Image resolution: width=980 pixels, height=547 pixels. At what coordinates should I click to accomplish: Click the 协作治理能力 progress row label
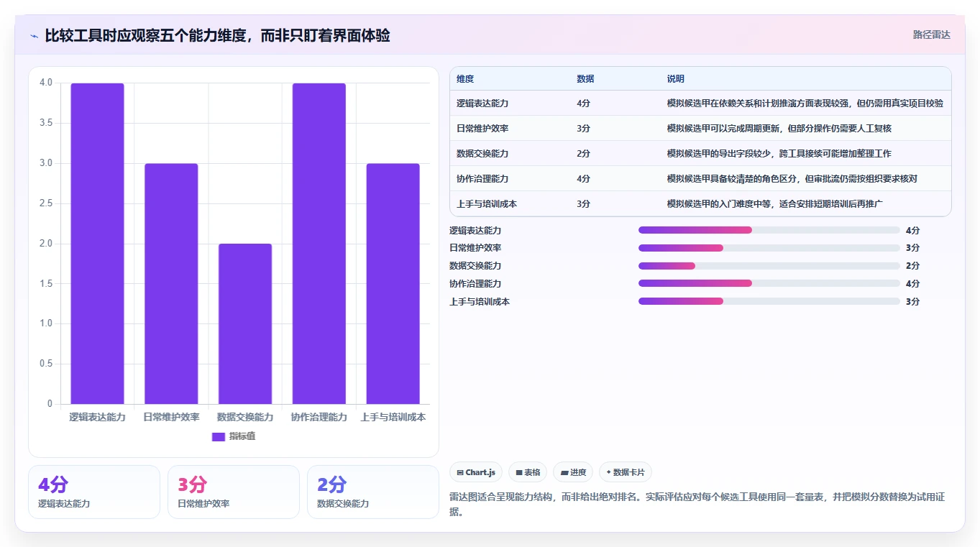point(475,284)
